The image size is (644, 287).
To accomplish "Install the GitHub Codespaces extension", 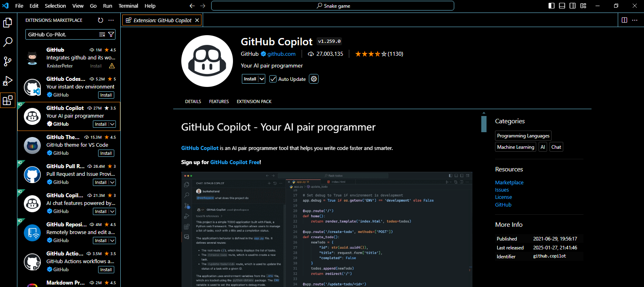I will click(106, 95).
